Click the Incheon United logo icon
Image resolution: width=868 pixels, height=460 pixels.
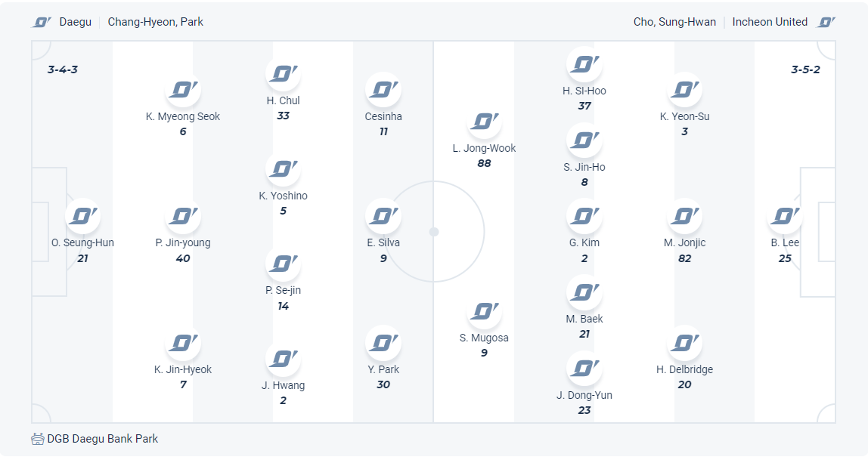click(x=826, y=22)
